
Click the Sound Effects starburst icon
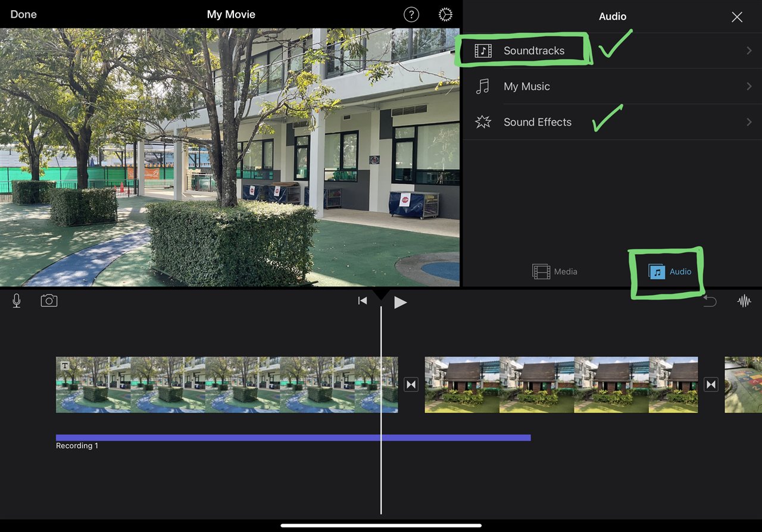tap(483, 122)
